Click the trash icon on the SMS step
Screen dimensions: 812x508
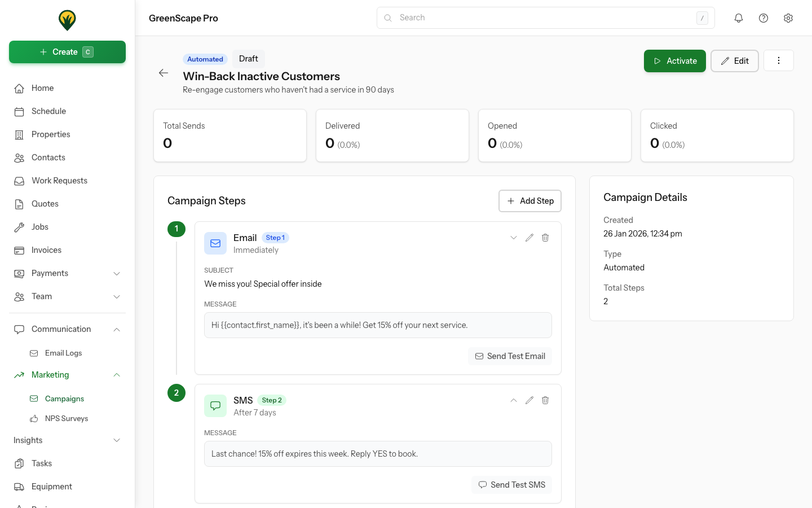tap(545, 400)
